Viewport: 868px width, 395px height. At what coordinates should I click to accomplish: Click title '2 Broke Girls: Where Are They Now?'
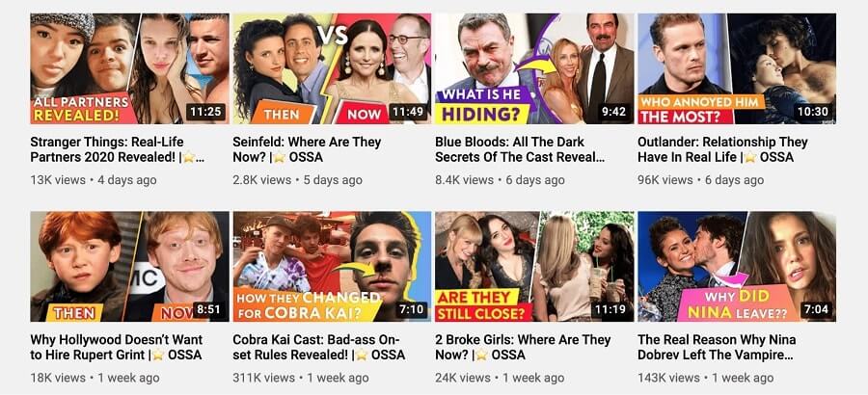(523, 347)
